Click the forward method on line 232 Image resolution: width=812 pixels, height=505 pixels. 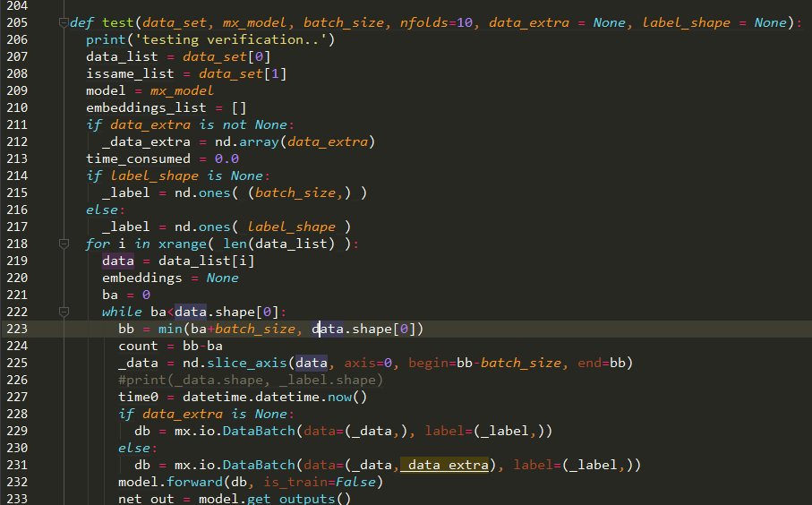point(194,483)
